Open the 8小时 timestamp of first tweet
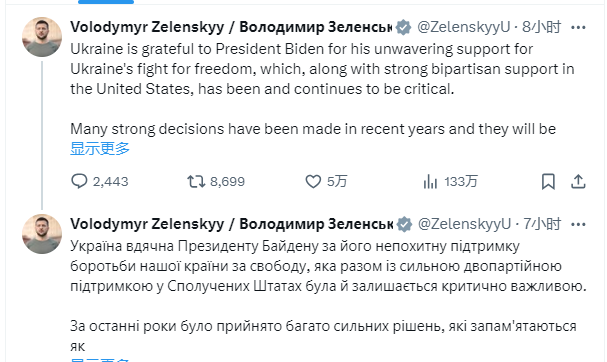607x362 pixels. click(x=542, y=27)
